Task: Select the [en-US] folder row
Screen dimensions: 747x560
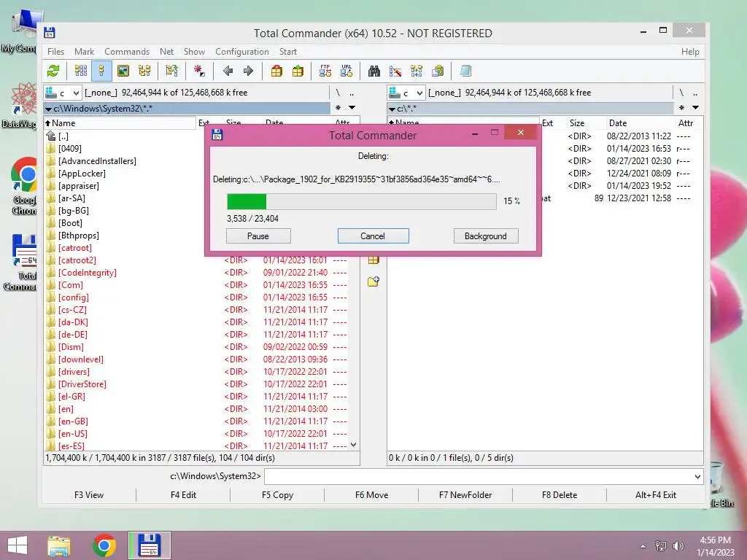Action: (196, 434)
